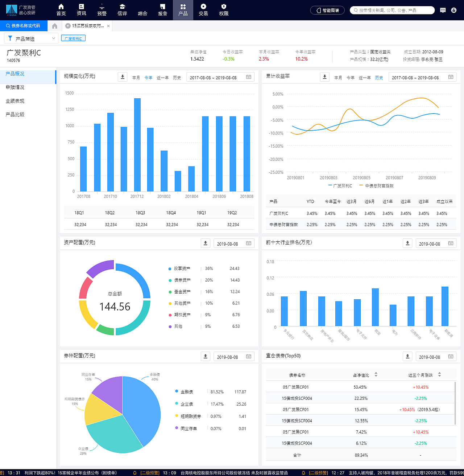Click the 智能图谱 button
464x476 pixels.
click(327, 10)
